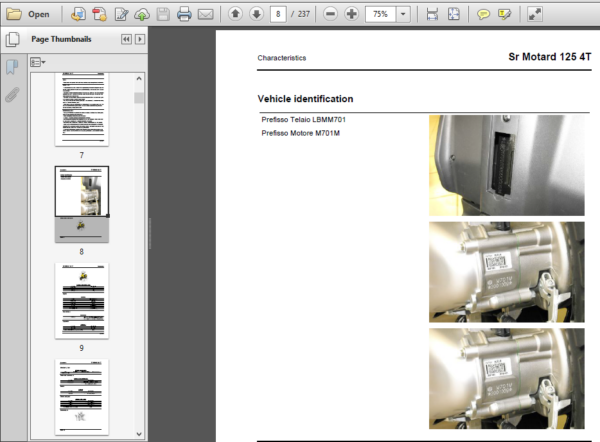Viewport: 600px width, 442px height.
Task: Click the Characteristics header text
Action: click(282, 58)
